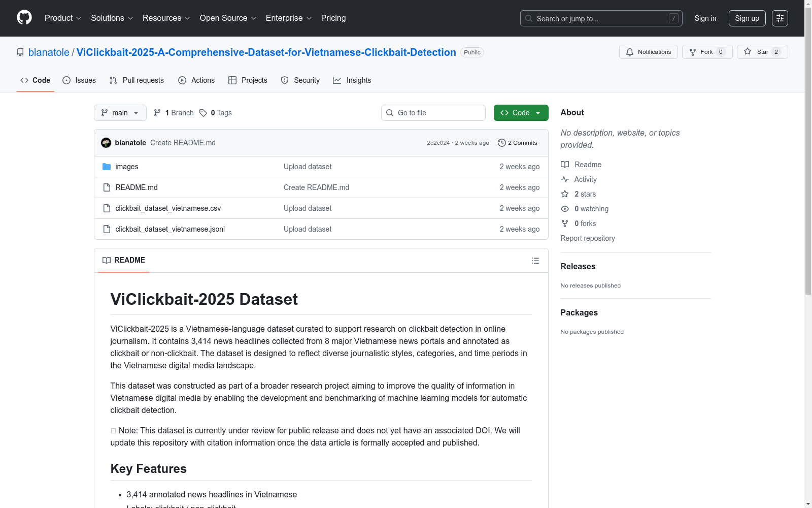
Task: Expand the Resources menu
Action: point(166,18)
